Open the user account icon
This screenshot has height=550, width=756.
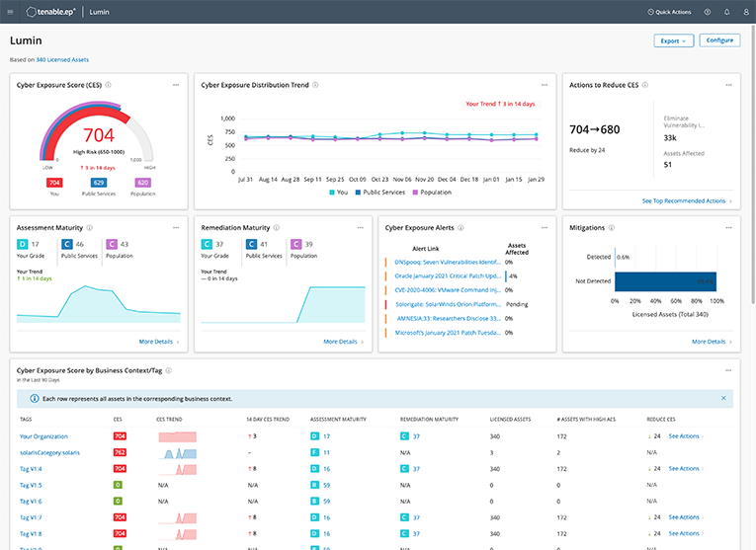point(746,12)
